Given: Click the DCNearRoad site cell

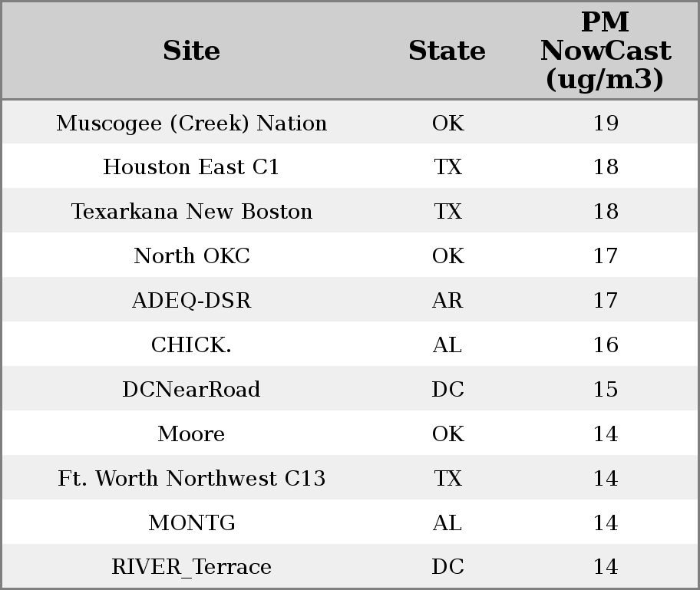Looking at the screenshot, I should pyautogui.click(x=191, y=390).
